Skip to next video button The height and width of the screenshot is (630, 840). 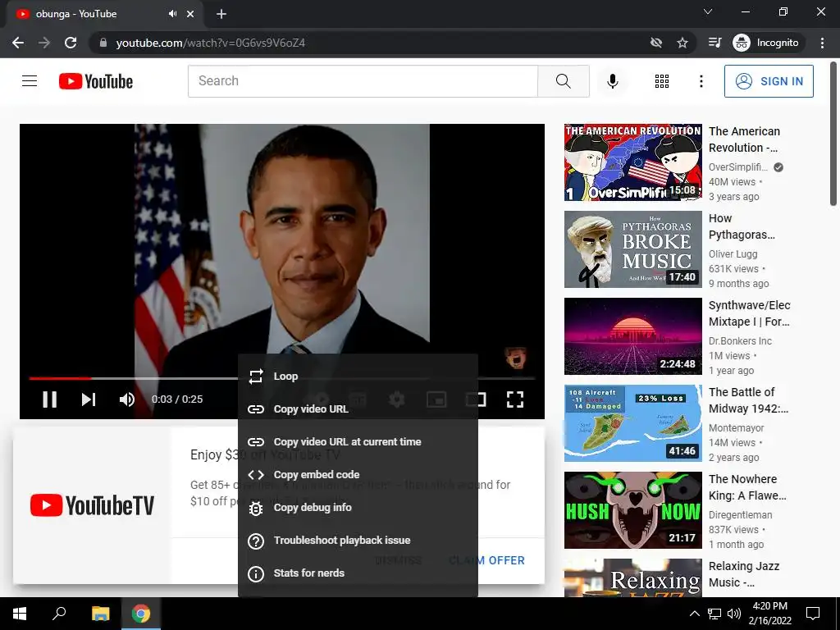pyautogui.click(x=89, y=399)
